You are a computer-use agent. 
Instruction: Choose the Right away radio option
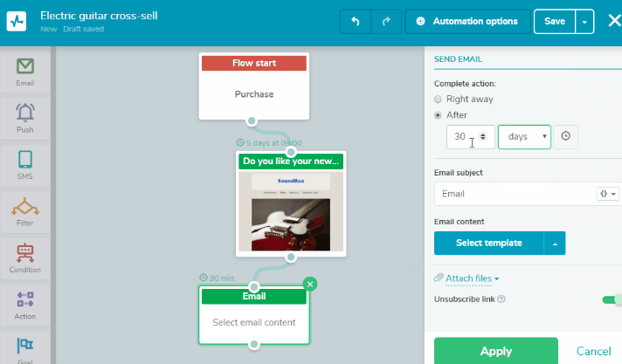pyautogui.click(x=439, y=100)
